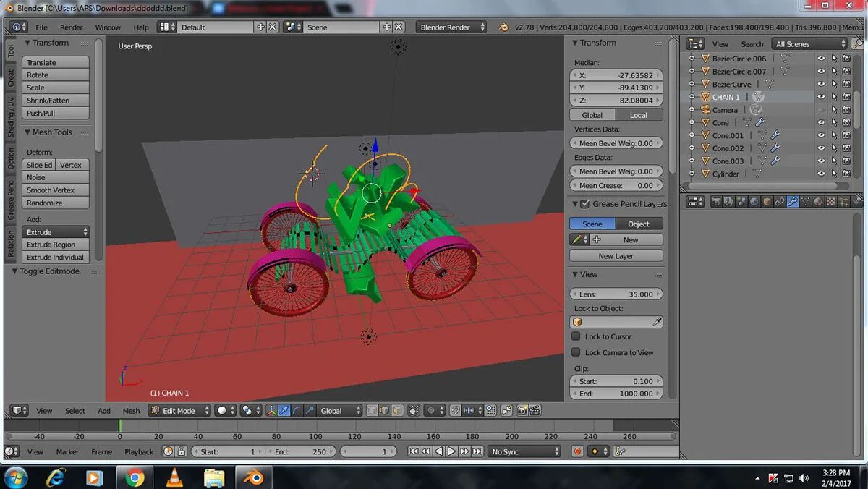Click the eyedropper in Lock to Object

(658, 322)
